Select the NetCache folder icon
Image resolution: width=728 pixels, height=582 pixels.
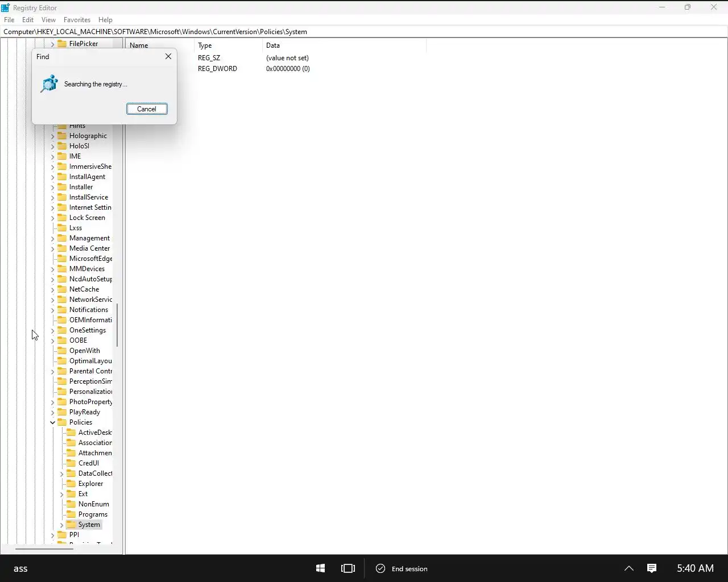(x=62, y=289)
